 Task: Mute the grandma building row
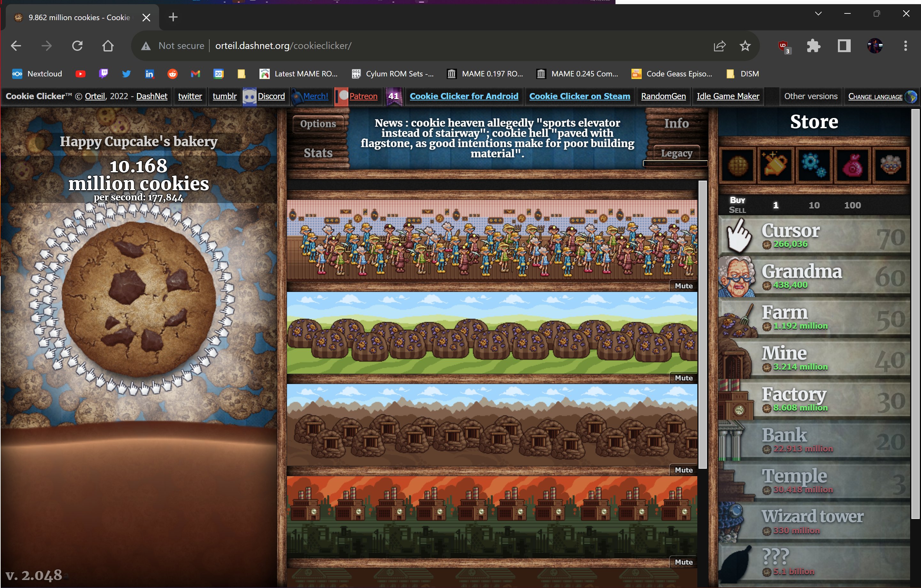[x=684, y=286]
